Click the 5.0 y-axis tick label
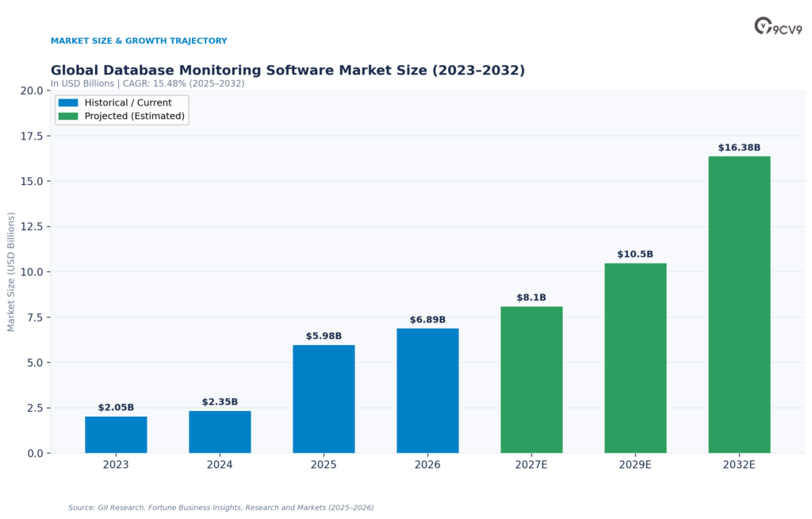 (x=35, y=363)
